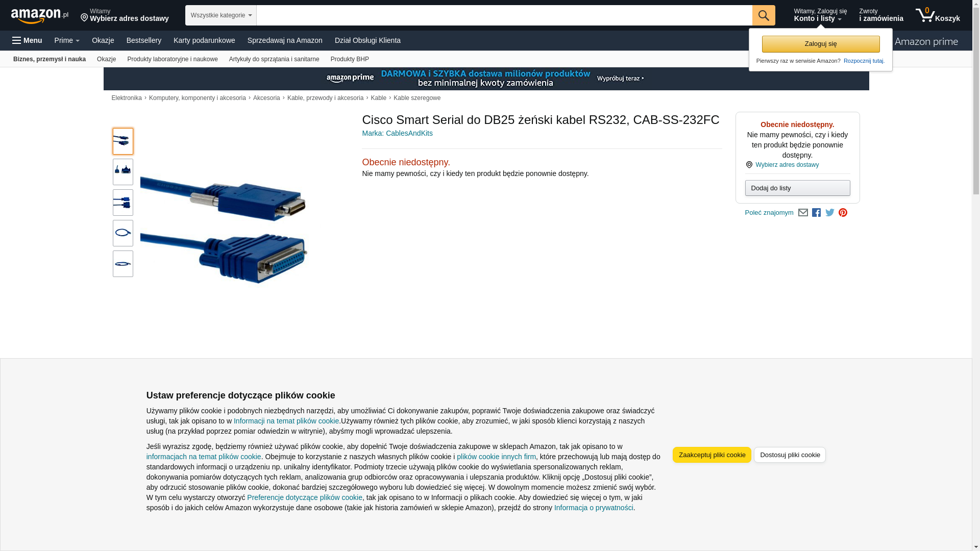
Task: Click Dostosuj pliki cookie button
Action: [x=790, y=455]
